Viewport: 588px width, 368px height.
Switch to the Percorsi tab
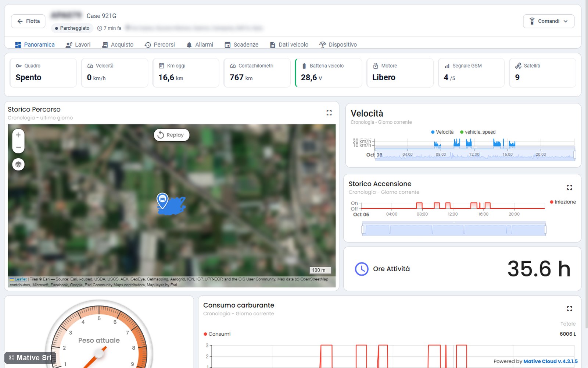pos(160,45)
